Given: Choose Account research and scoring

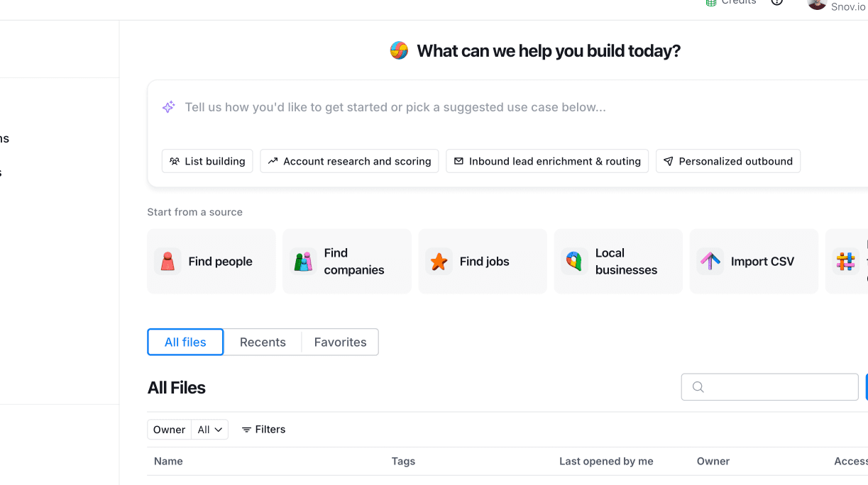Looking at the screenshot, I should point(349,161).
